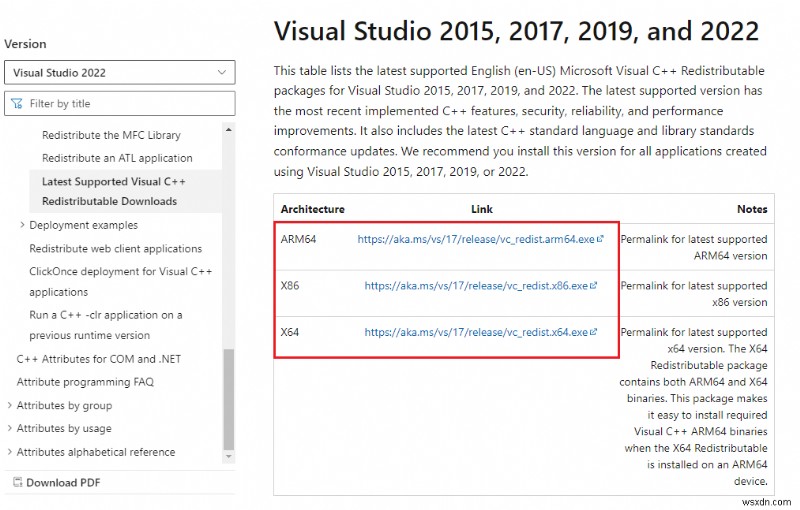Click the Download PDF button
The image size is (800, 510).
[x=57, y=482]
